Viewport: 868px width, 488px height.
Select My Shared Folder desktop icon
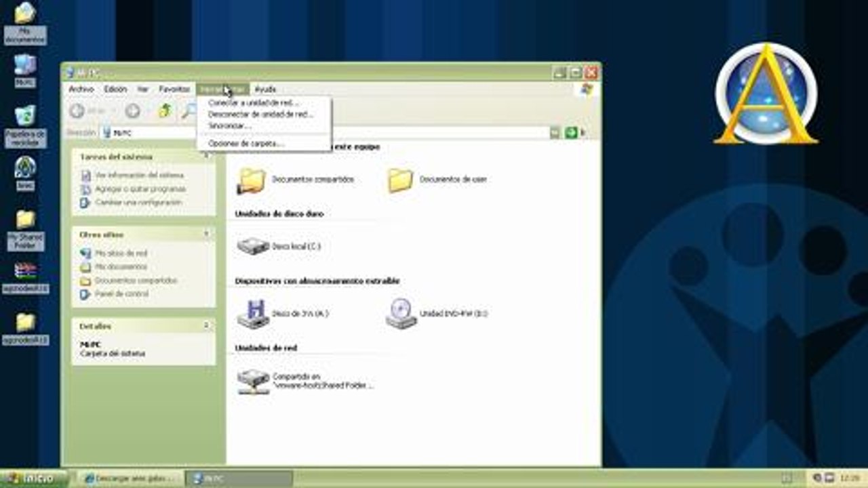pos(25,230)
